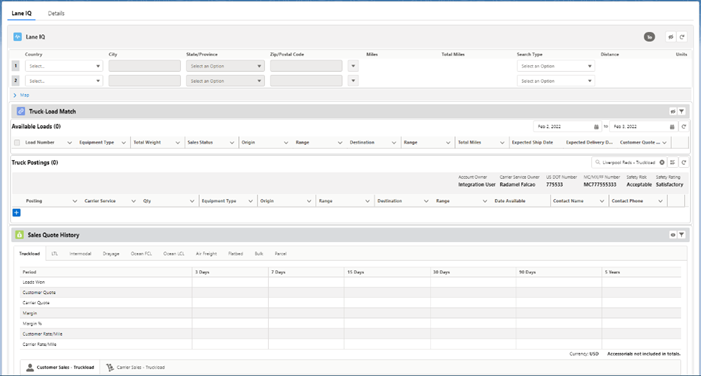Switch to the Intermodal tab

pyautogui.click(x=80, y=253)
